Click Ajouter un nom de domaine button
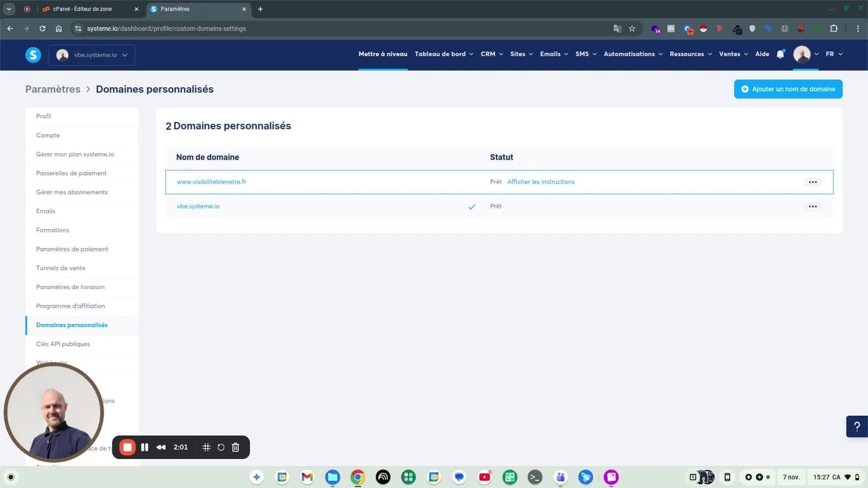This screenshot has height=488, width=868. click(788, 89)
